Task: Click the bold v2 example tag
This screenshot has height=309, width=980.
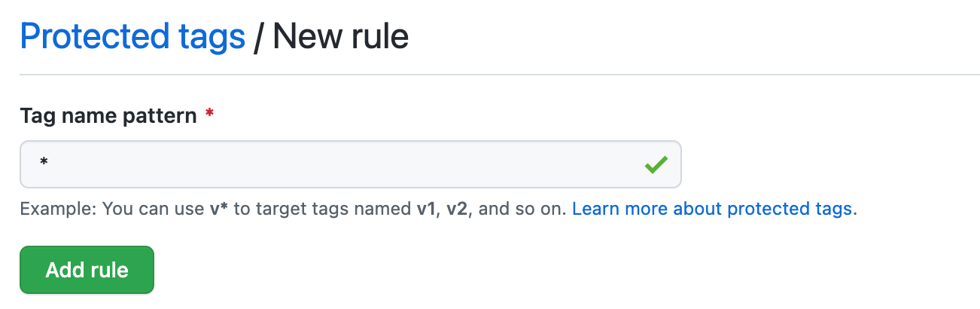Action: pyautogui.click(x=456, y=209)
